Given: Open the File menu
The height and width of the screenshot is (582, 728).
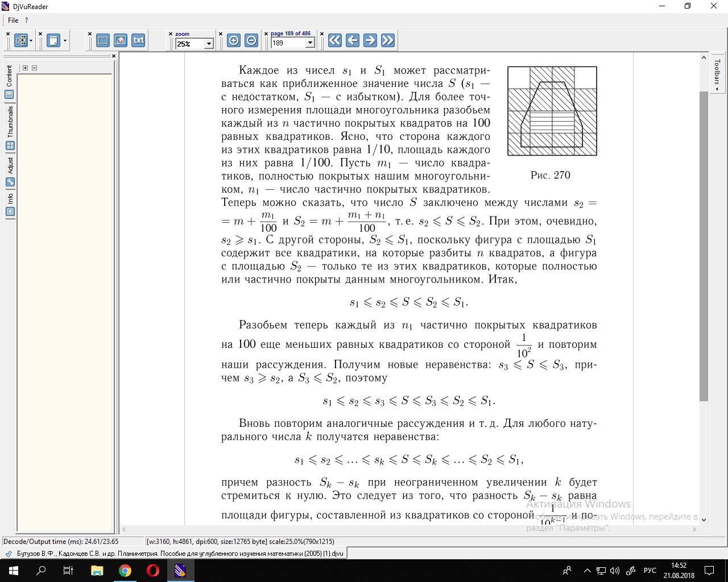Looking at the screenshot, I should point(13,20).
